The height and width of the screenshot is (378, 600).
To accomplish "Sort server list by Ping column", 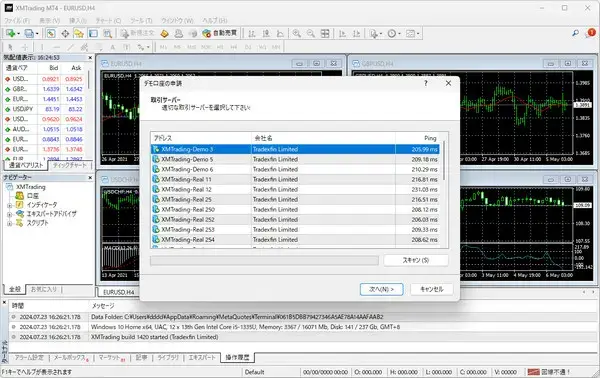I will coord(417,138).
